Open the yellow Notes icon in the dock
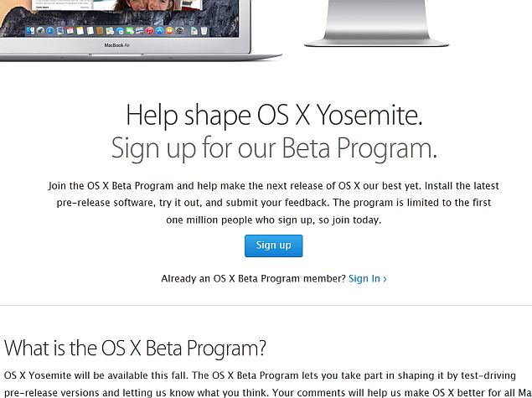 (80, 31)
